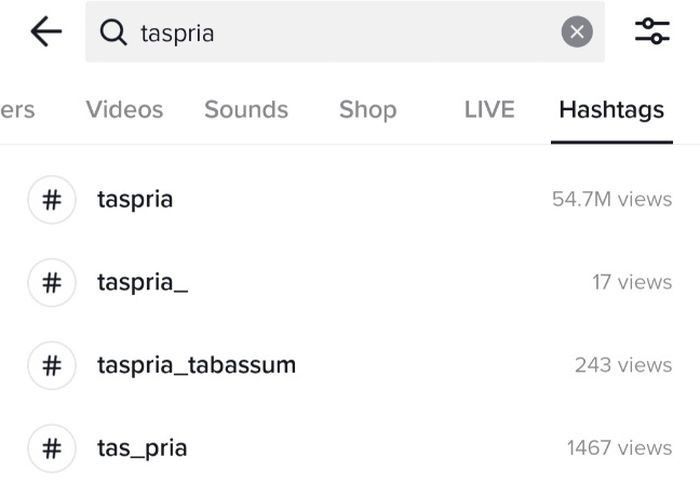Click the 54.7M views count

611,199
